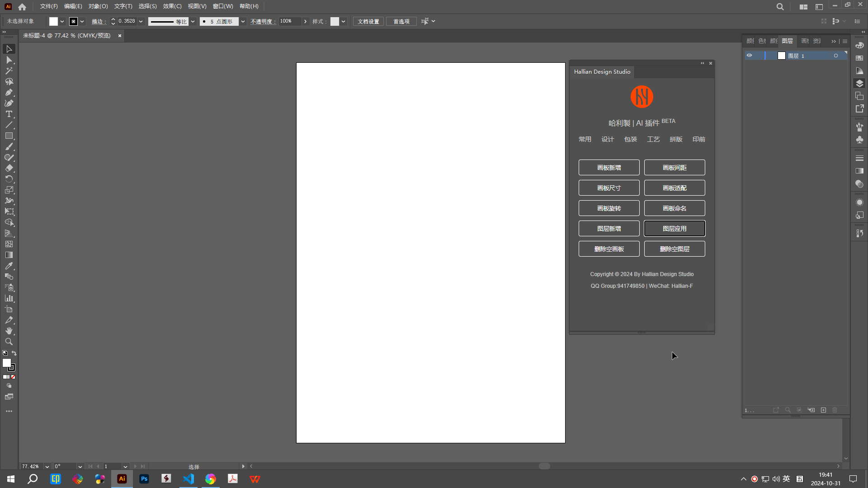
Task: Expand opacity arrow next to 100%
Action: 306,21
